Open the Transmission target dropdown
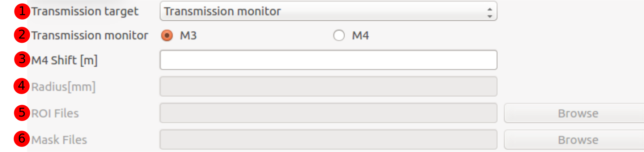 click(328, 11)
